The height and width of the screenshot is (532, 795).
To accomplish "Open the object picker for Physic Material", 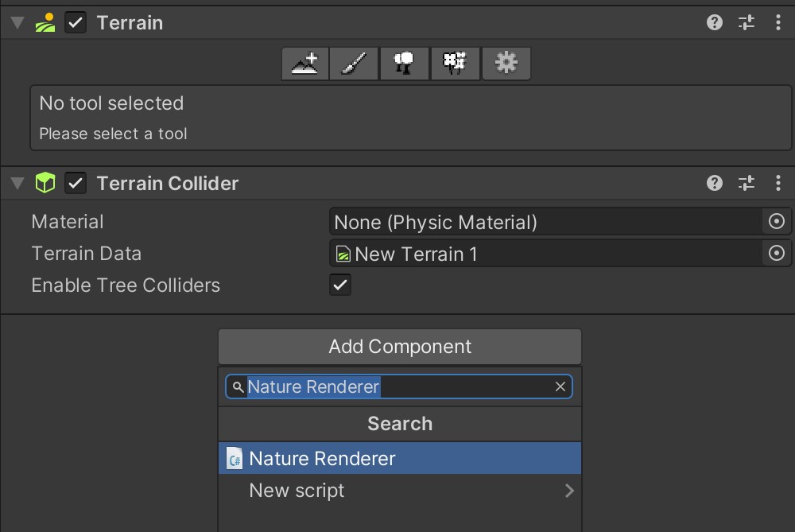I will (777, 222).
